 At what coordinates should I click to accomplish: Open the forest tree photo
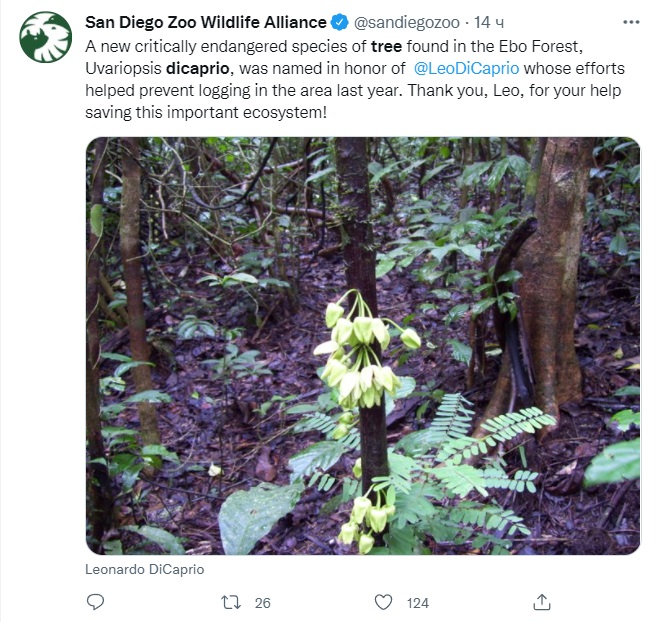(362, 346)
